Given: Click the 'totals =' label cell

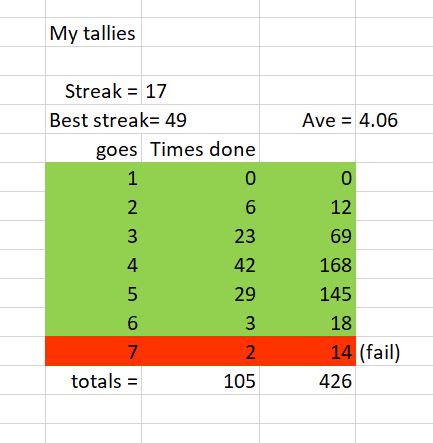Looking at the screenshot, I should pos(93,380).
